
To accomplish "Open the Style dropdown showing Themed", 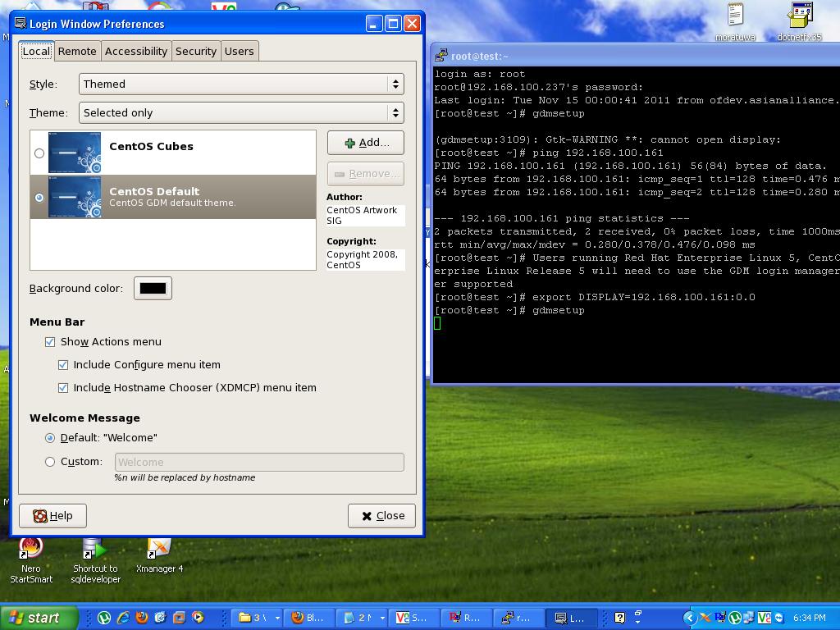I will pyautogui.click(x=238, y=83).
